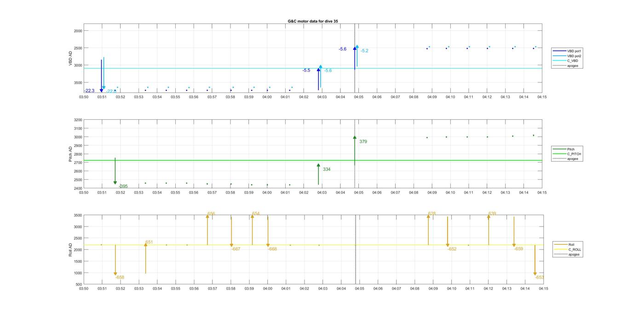644x319 pixels.
Task: Click '04:15' tick on Roll plot x-axis
Action: pos(543,289)
